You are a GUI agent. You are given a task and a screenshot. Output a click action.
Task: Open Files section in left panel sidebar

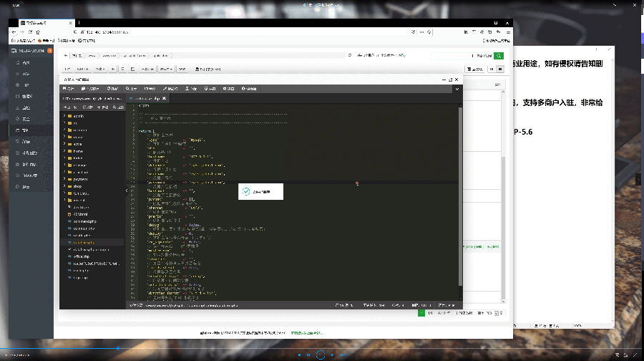(x=27, y=130)
